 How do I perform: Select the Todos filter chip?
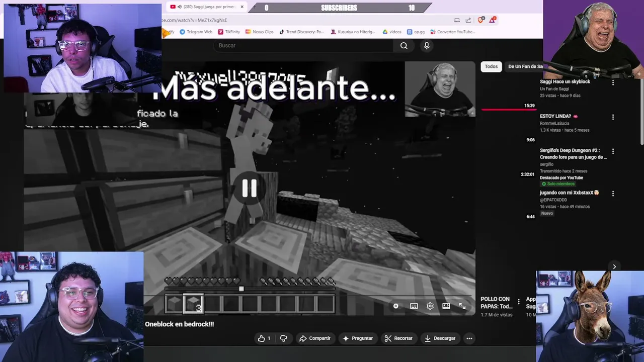pyautogui.click(x=491, y=66)
